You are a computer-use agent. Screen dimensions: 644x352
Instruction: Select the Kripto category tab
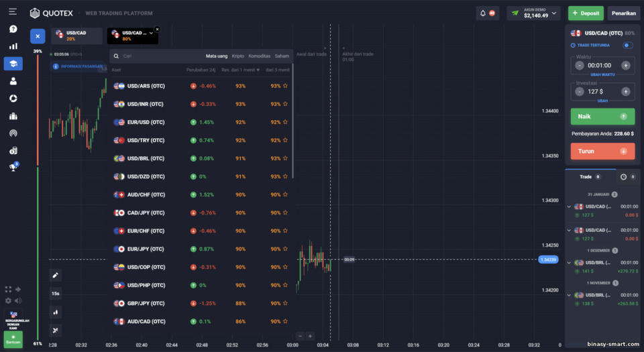tap(237, 56)
